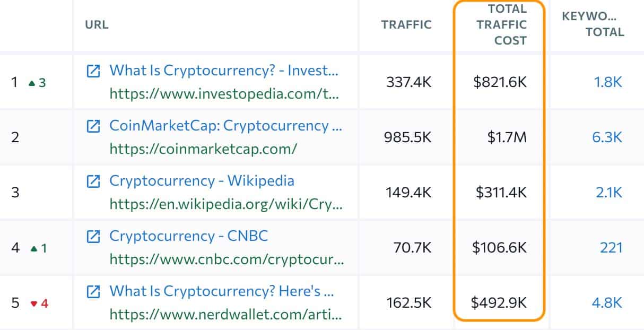The image size is (644, 330).
Task: Select the external link icon on the CNBC row
Action: coord(94,236)
